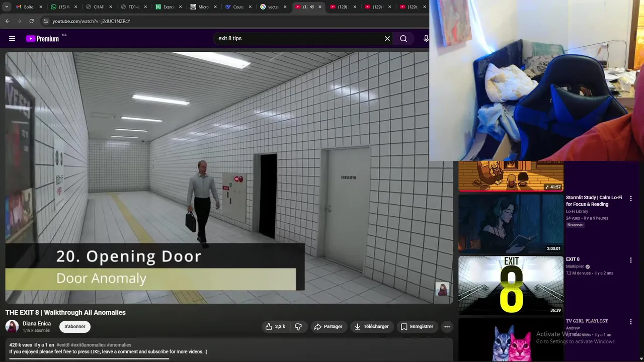This screenshot has height=362, width=644.
Task: Open options menu for EXIT 8 video
Action: pos(630,260)
